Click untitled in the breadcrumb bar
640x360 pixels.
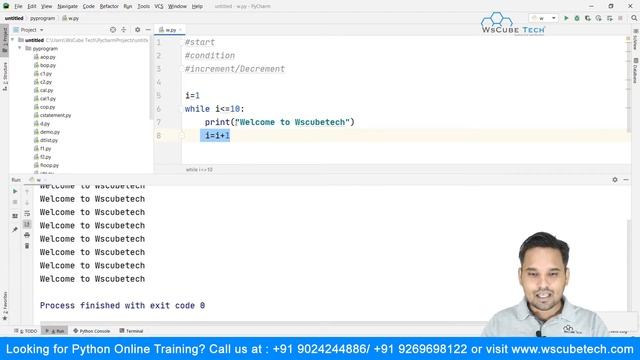click(14, 18)
